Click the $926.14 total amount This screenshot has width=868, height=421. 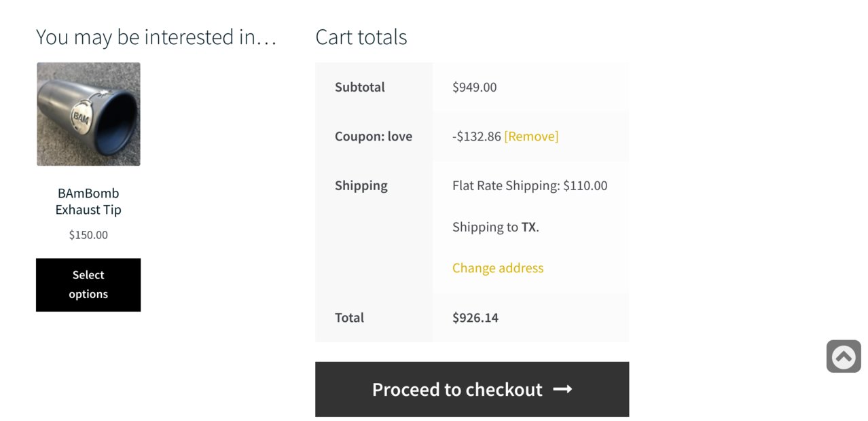click(x=475, y=317)
